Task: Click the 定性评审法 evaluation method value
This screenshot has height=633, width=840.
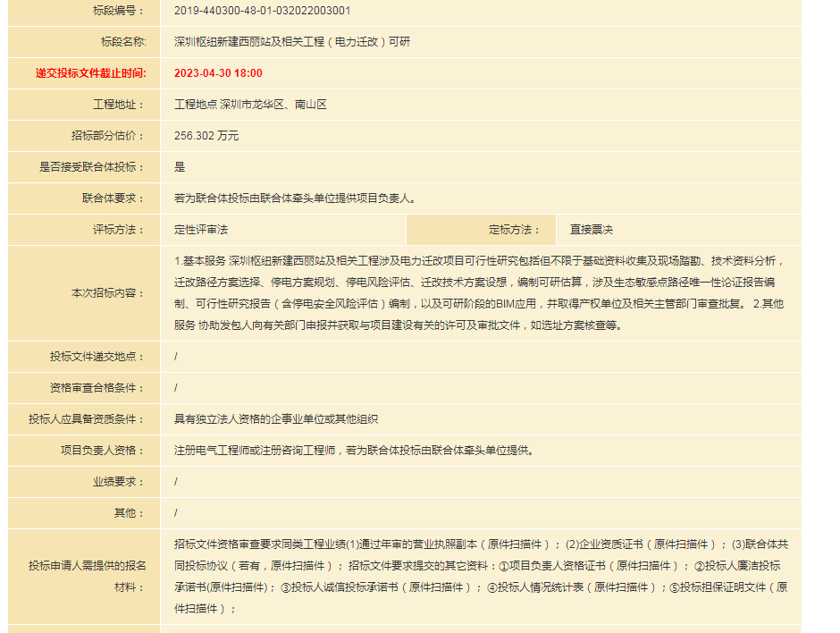Action: 201,230
